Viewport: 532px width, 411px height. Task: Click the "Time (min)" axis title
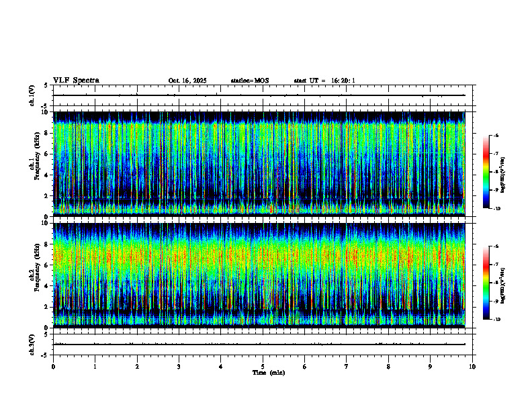tap(269, 373)
